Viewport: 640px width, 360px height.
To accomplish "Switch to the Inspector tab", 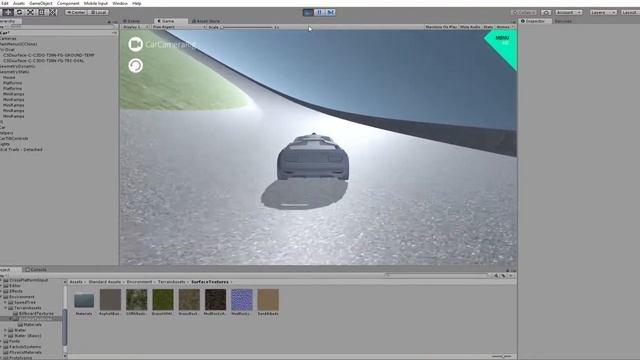I will (x=535, y=21).
